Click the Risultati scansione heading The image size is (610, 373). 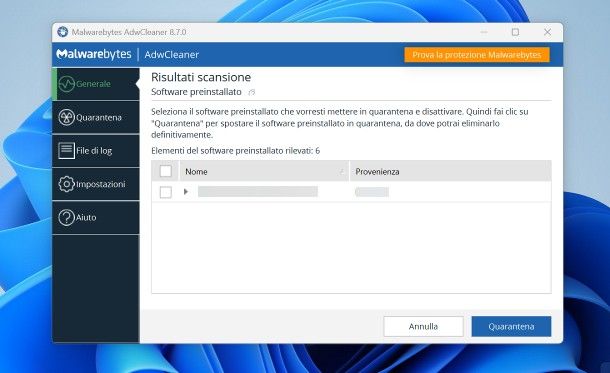point(201,77)
